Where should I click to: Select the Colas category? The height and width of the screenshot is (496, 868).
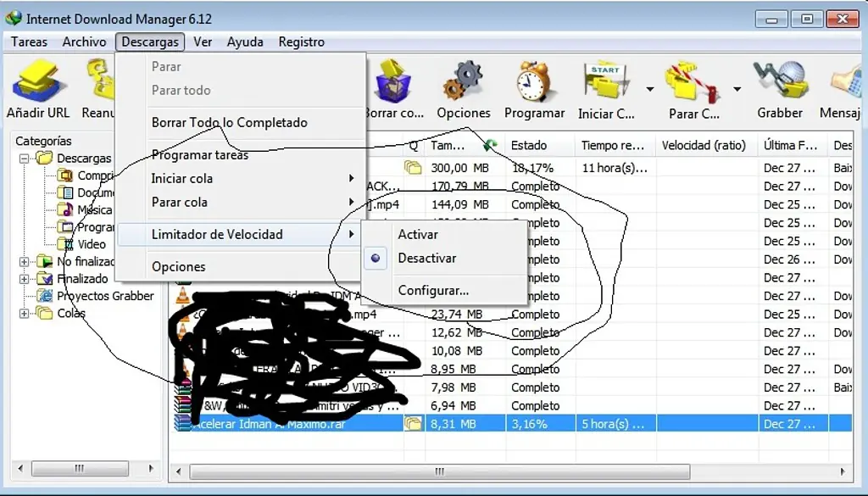(x=61, y=314)
